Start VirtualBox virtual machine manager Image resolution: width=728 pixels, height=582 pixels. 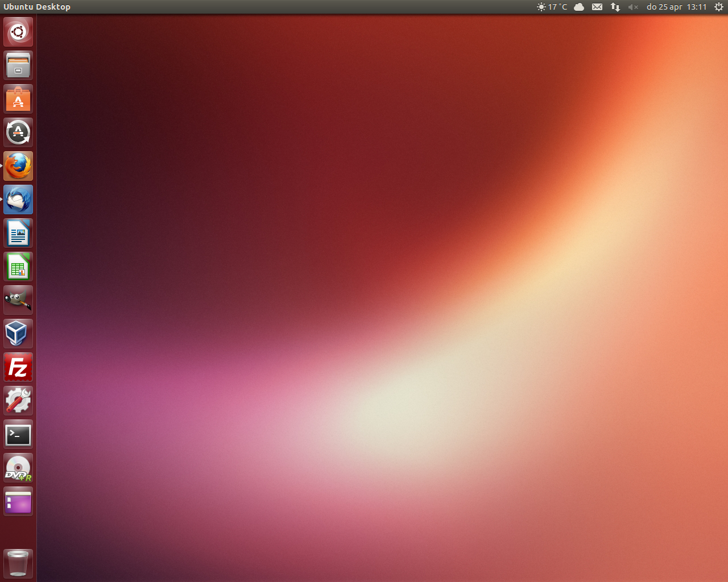tap(18, 333)
